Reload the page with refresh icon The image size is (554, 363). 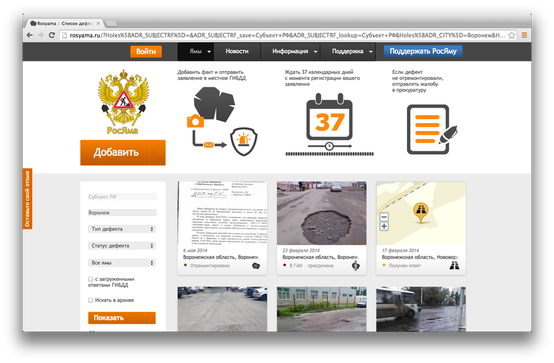pyautogui.click(x=52, y=35)
